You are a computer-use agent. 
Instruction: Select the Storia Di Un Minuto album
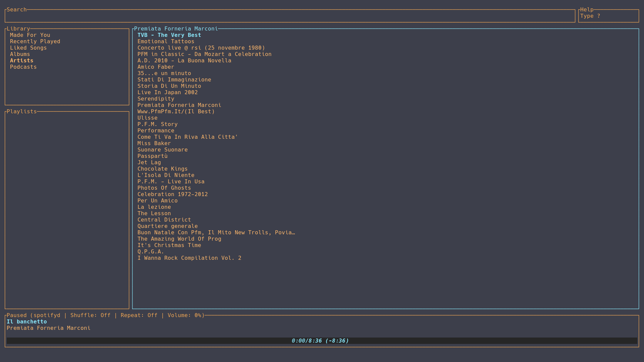point(169,86)
